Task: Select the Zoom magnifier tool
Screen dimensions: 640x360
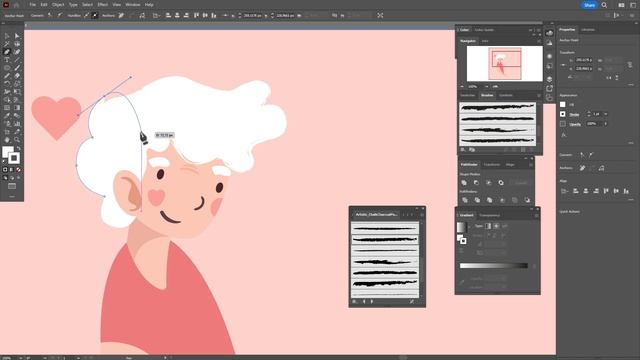Action: click(x=17, y=140)
